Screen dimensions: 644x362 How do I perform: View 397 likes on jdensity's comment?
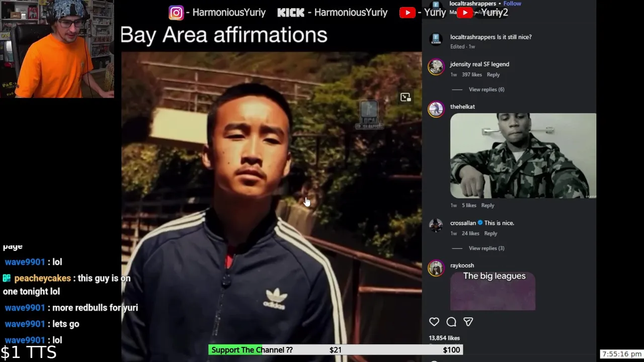[472, 74]
